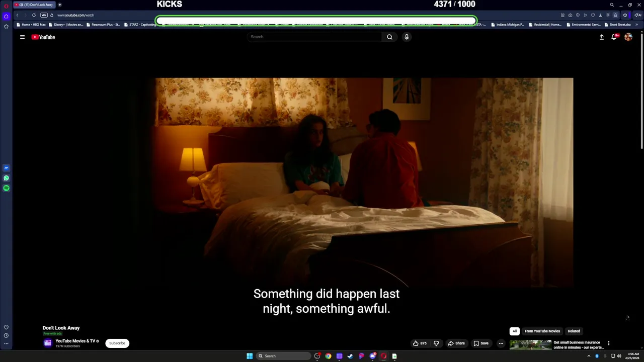This screenshot has height=362, width=644.
Task: Open the YouTube account avatar menu
Action: pyautogui.click(x=628, y=37)
